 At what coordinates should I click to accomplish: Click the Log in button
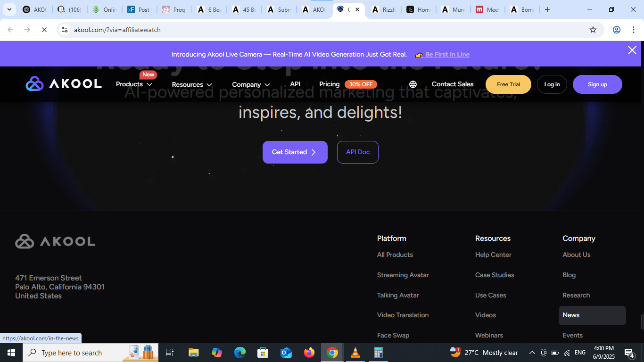[x=552, y=84]
